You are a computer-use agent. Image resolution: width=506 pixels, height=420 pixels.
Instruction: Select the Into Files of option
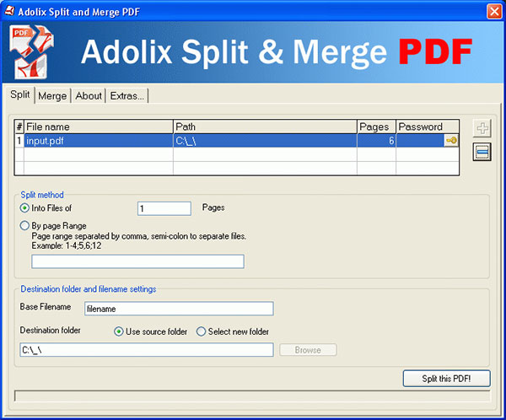coord(24,208)
